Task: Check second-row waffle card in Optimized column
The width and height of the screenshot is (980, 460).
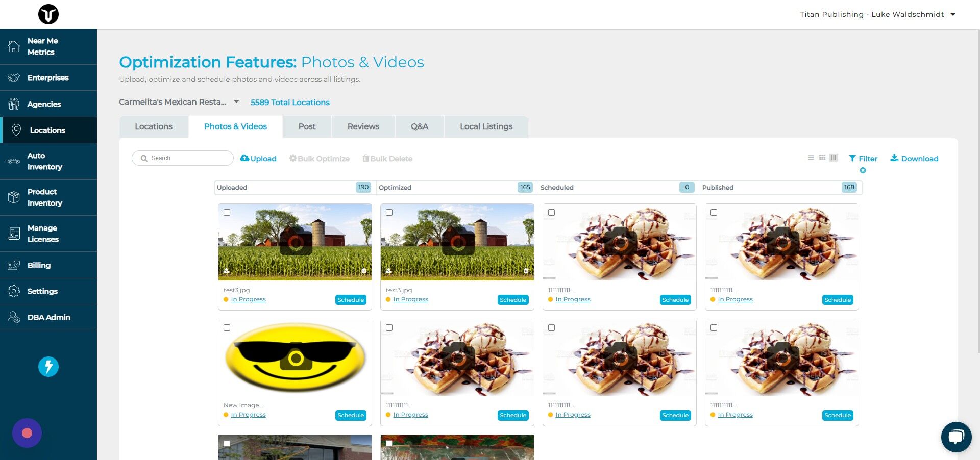Action: pos(389,328)
